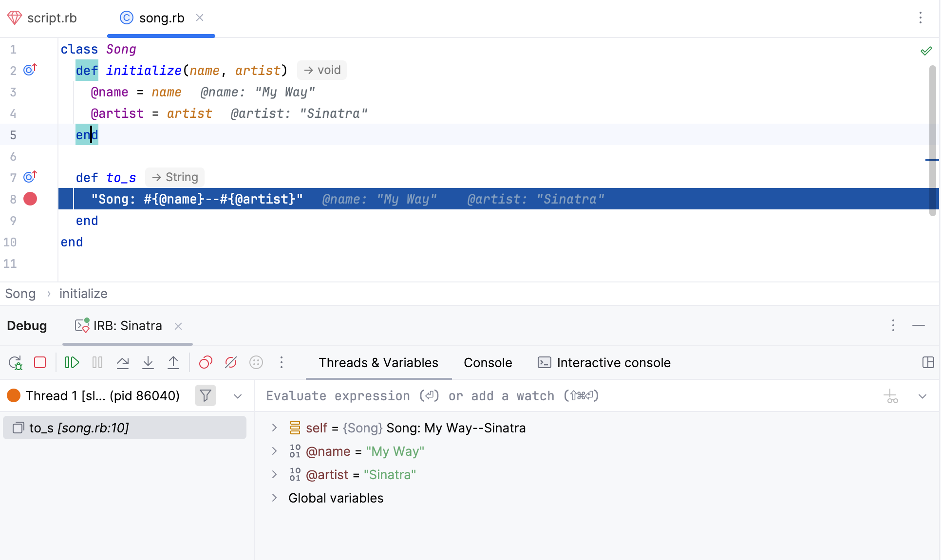Click the Evaluate expression field
The image size is (941, 560).
pyautogui.click(x=438, y=396)
